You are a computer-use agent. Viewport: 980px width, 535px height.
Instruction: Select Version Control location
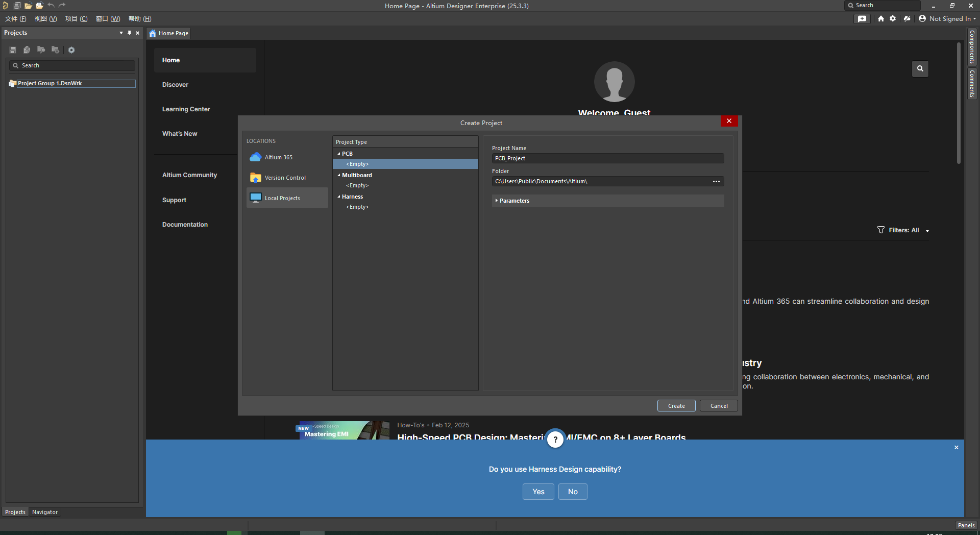coord(287,178)
